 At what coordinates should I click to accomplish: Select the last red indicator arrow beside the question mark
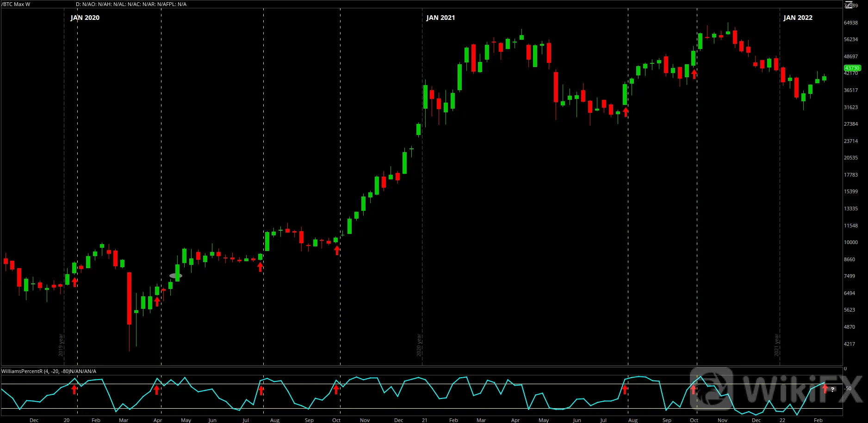click(825, 389)
